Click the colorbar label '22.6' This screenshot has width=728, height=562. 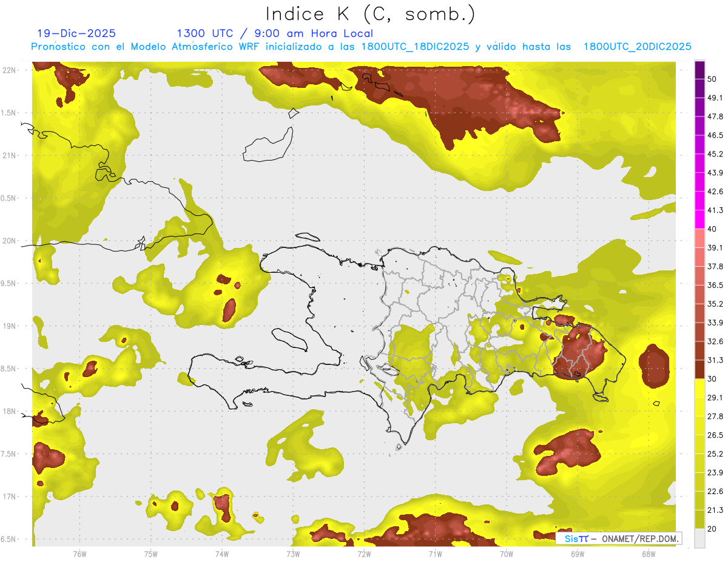tap(715, 491)
